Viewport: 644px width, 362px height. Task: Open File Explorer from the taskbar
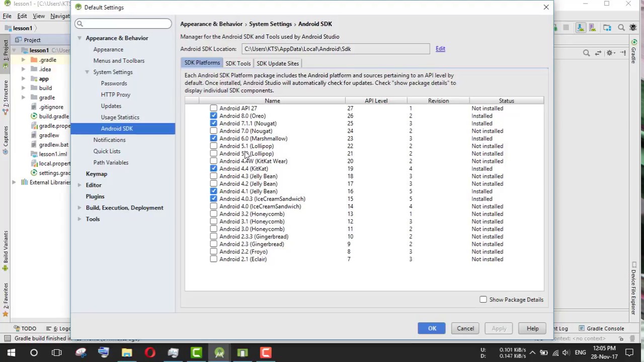click(x=127, y=352)
